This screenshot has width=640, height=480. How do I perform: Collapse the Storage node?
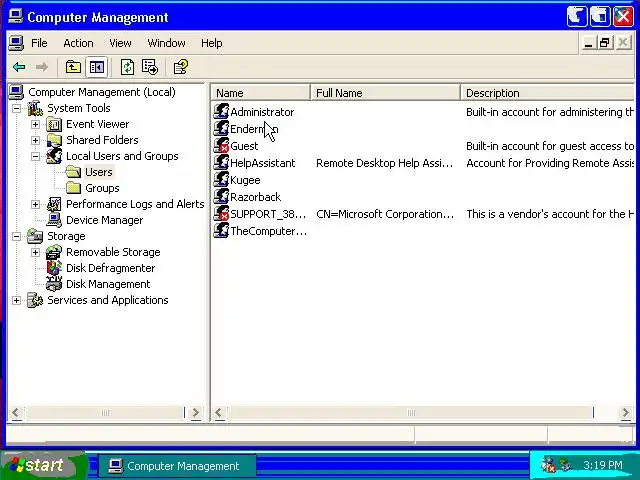pyautogui.click(x=16, y=236)
